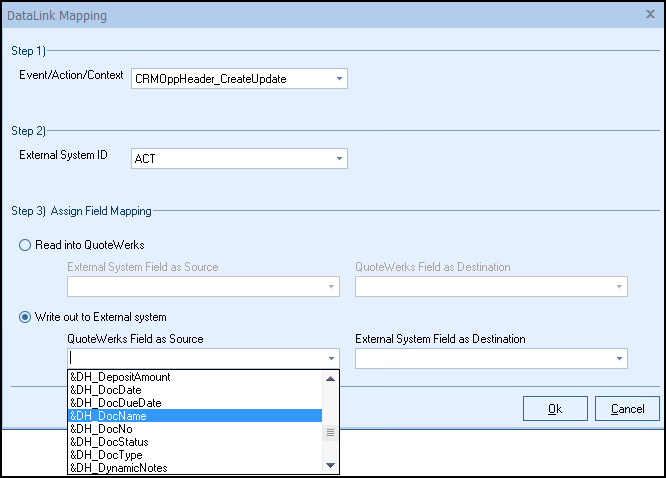Click the Ok button
The width and height of the screenshot is (666, 478).
pyautogui.click(x=555, y=409)
